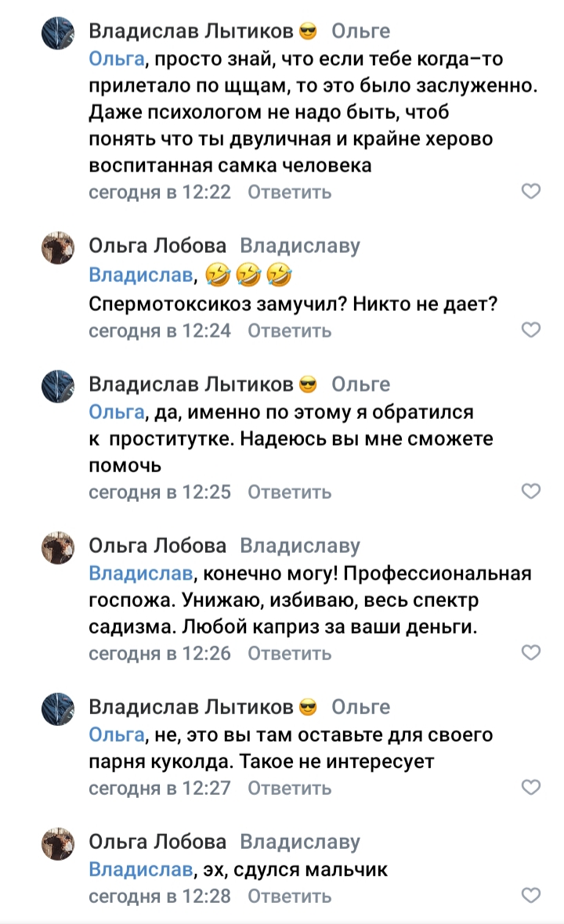Reply to the last comment at 12:28
The height and width of the screenshot is (924, 564).
point(290,896)
